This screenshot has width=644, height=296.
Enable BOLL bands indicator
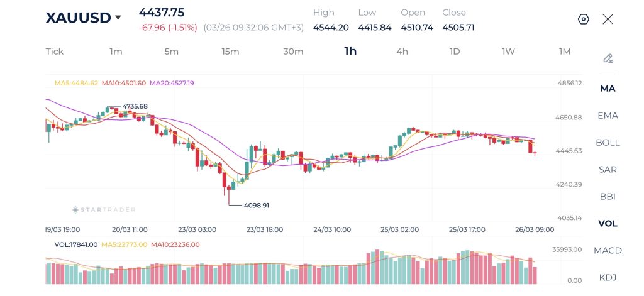pyautogui.click(x=608, y=143)
